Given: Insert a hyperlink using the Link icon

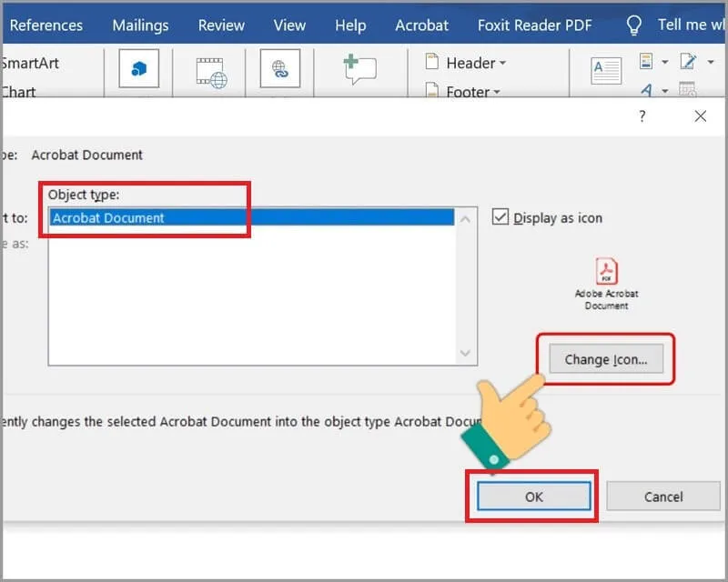Looking at the screenshot, I should coord(280,69).
